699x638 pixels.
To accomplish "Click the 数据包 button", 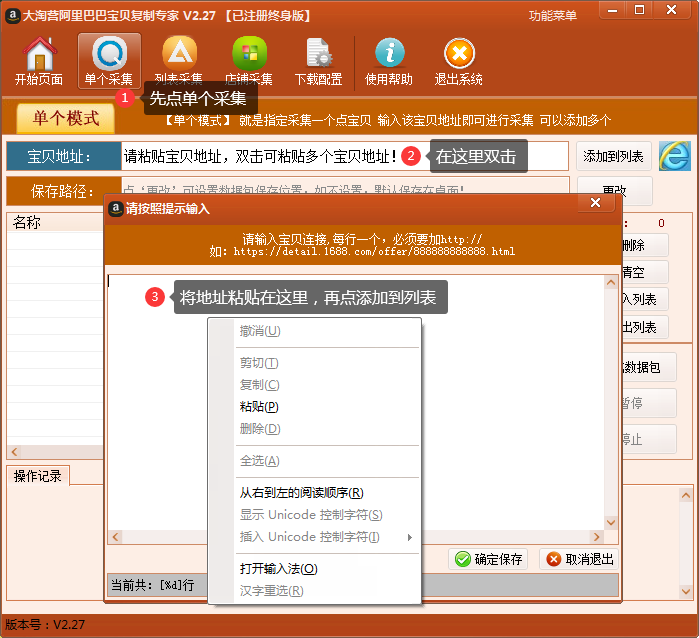I will tap(649, 367).
